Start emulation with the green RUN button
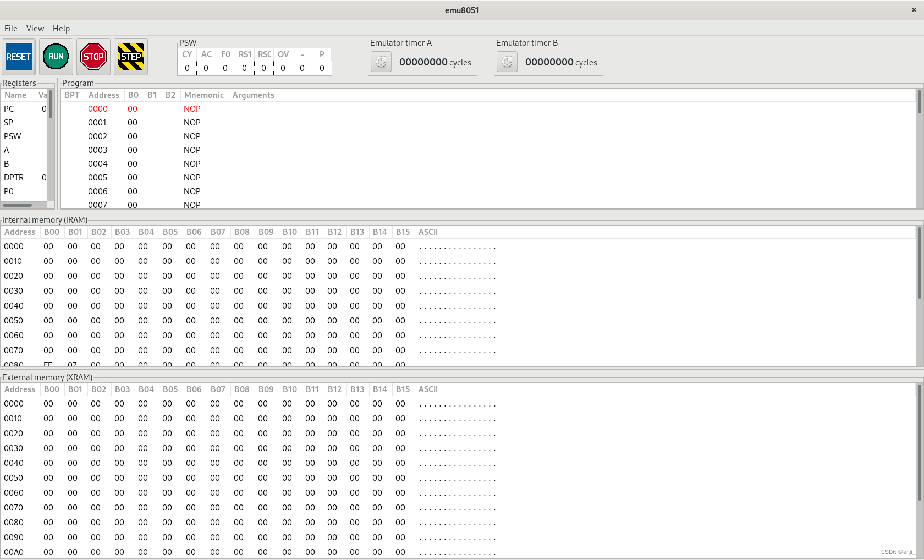Screen dimensions: 924x560 click(56, 57)
